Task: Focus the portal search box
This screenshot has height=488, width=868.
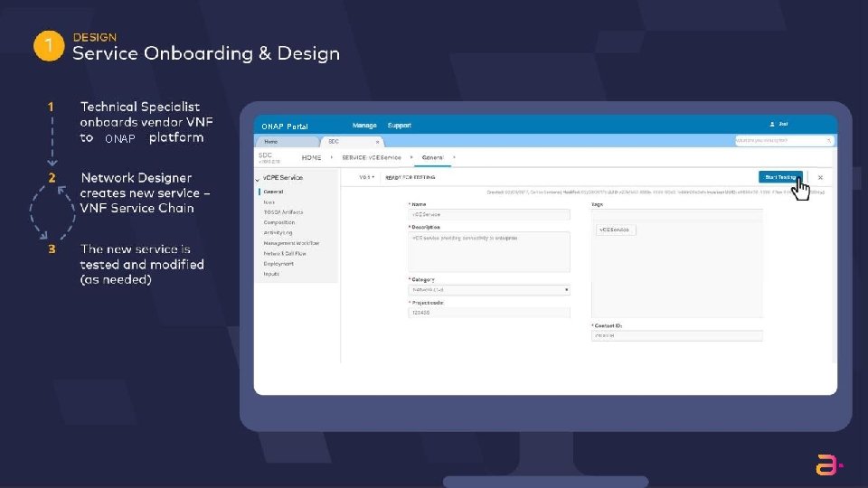Action: [784, 141]
